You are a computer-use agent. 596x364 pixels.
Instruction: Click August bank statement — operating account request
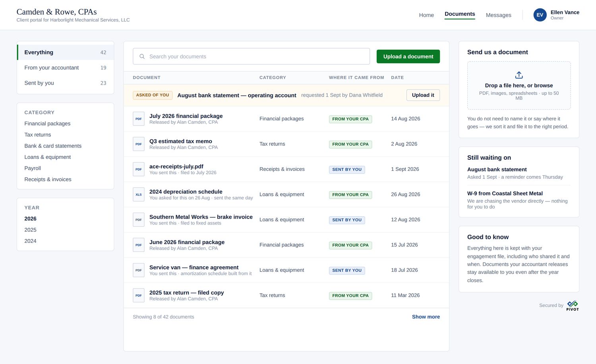(237, 95)
